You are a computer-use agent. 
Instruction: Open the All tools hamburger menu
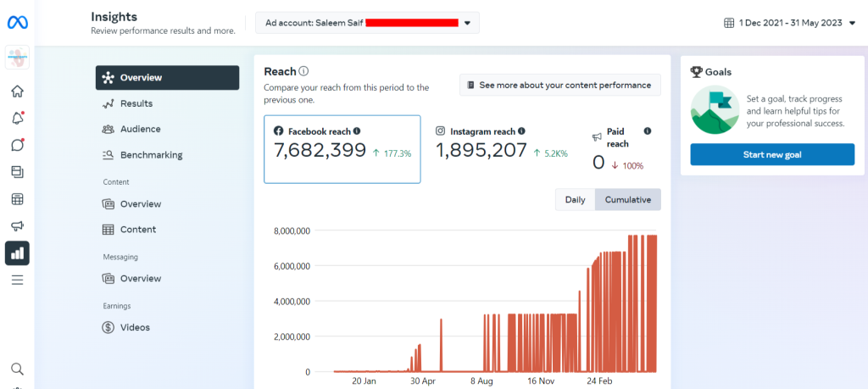(x=17, y=280)
